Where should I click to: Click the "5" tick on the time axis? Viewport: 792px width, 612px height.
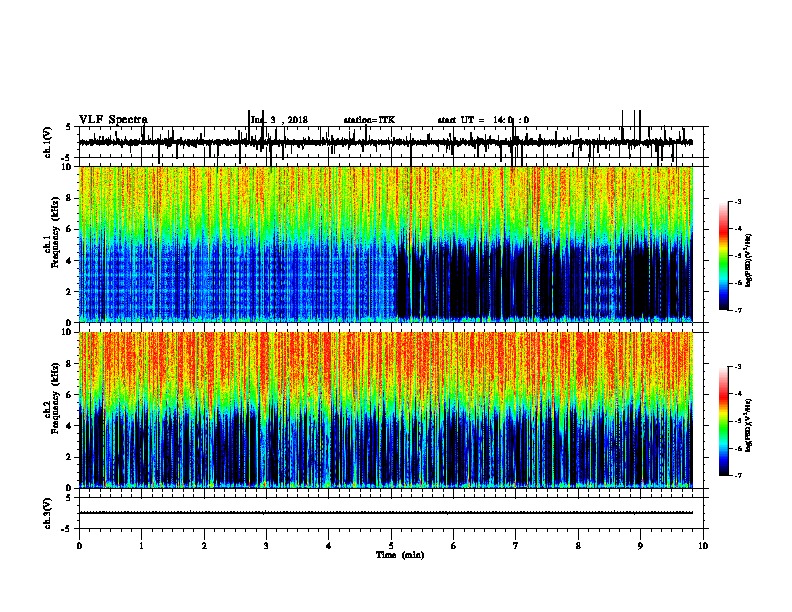coord(391,545)
